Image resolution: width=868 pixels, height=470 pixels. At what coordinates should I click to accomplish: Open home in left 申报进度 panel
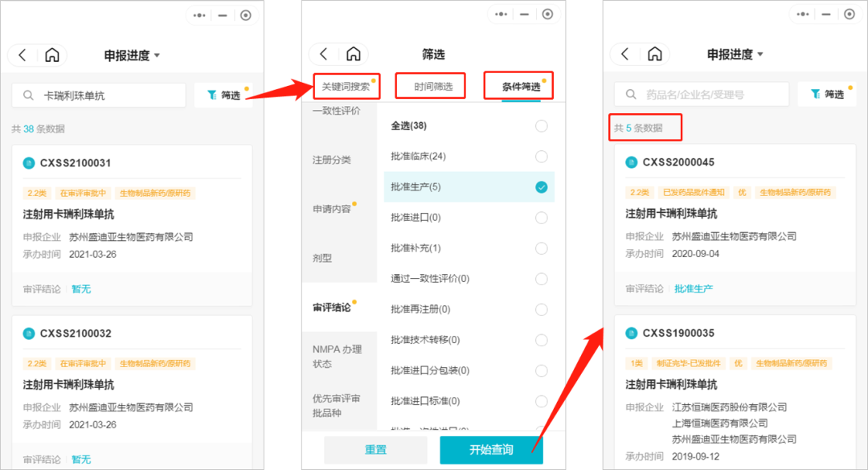click(x=52, y=55)
